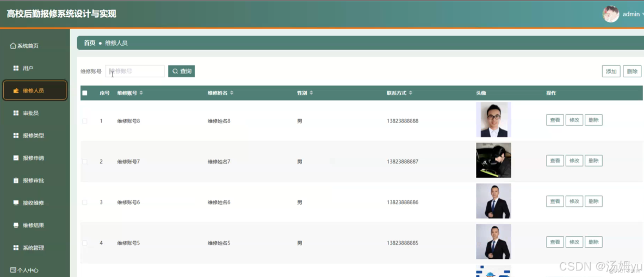This screenshot has width=644, height=277.
Task: Click the 查询 search button
Action: 182,71
